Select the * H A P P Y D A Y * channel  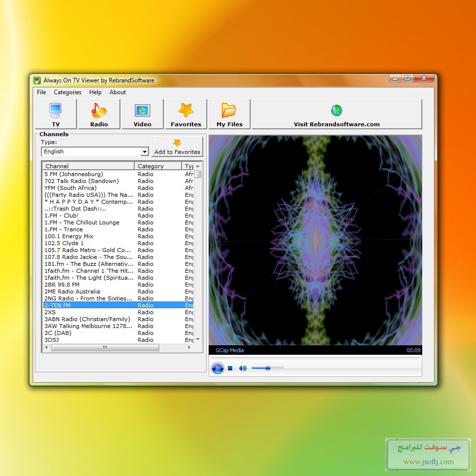118,202
